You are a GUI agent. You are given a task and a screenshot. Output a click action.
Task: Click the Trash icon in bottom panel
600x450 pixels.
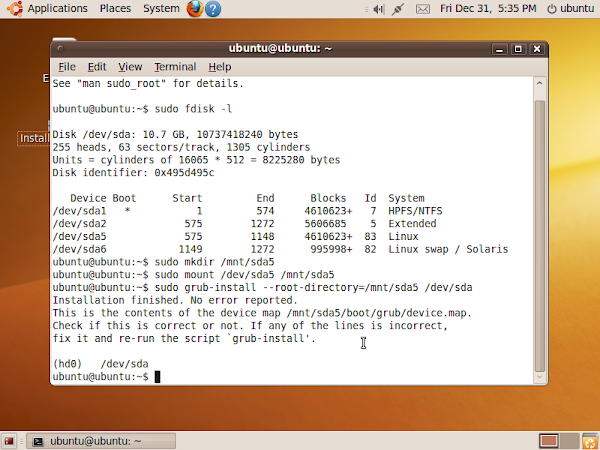click(x=590, y=442)
